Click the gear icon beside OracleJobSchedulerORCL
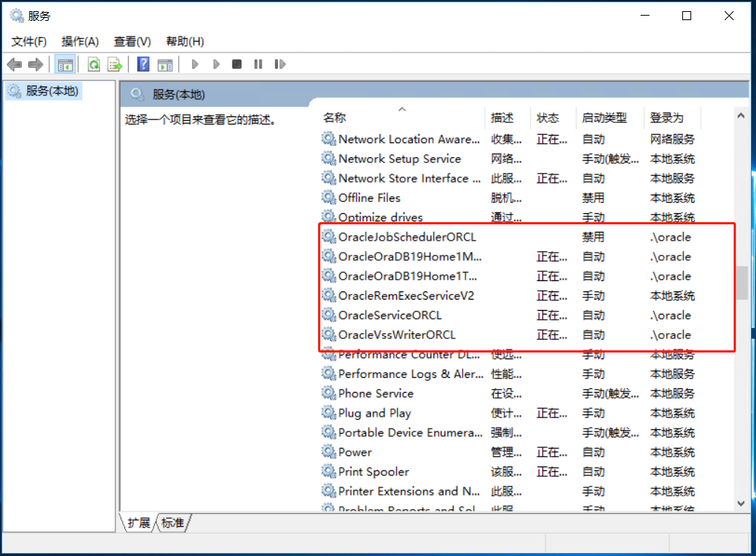756x556 pixels. (x=328, y=237)
